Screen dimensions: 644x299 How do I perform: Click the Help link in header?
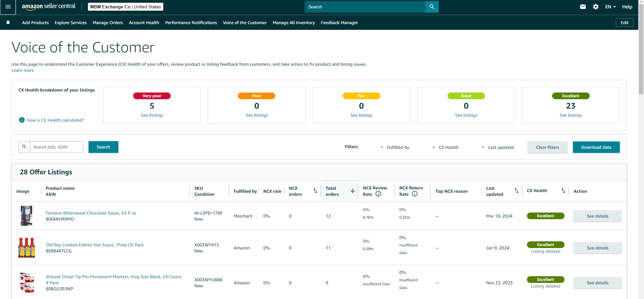(x=627, y=7)
